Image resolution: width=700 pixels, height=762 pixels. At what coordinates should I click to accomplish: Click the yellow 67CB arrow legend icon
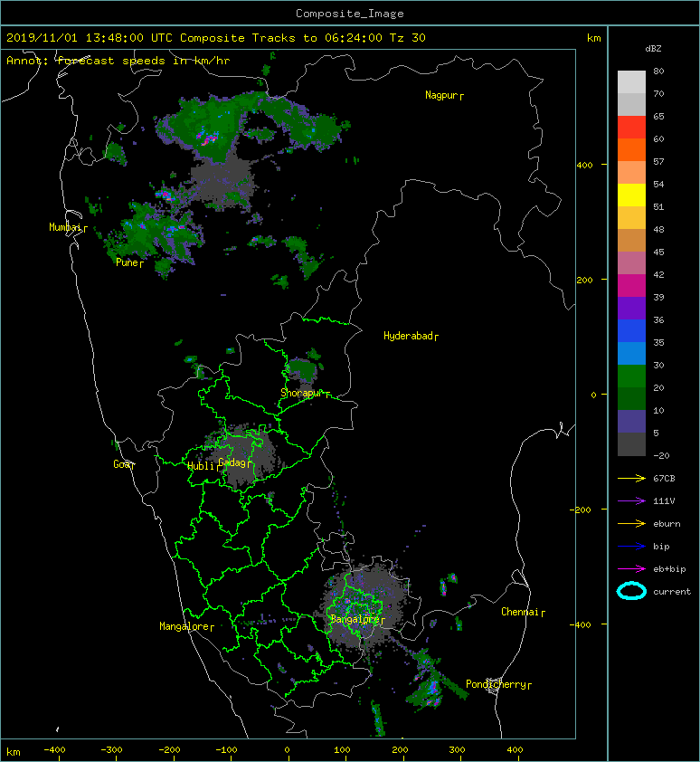tap(631, 479)
